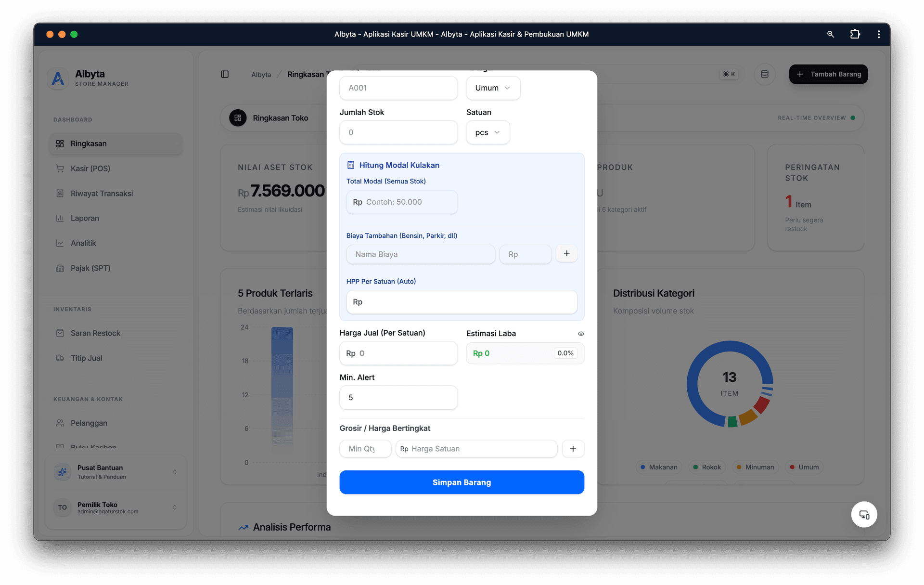Toggle the sidebar panel icon
This screenshot has width=924, height=585.
[225, 74]
